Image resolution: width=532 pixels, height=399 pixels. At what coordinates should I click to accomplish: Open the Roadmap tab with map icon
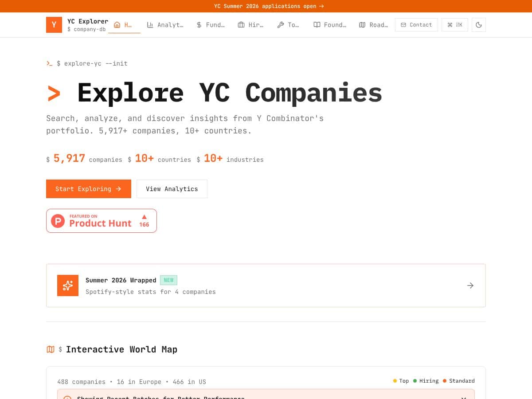(x=374, y=25)
